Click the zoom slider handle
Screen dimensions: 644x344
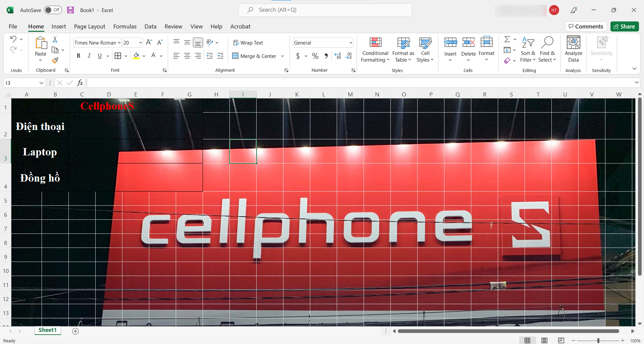(598, 341)
